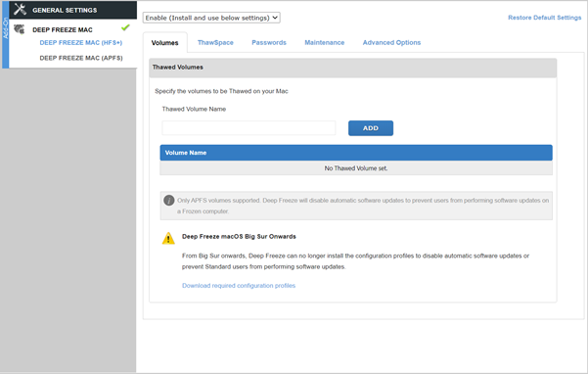Click Restore Default Settings link
This screenshot has width=588, height=374.
click(545, 18)
